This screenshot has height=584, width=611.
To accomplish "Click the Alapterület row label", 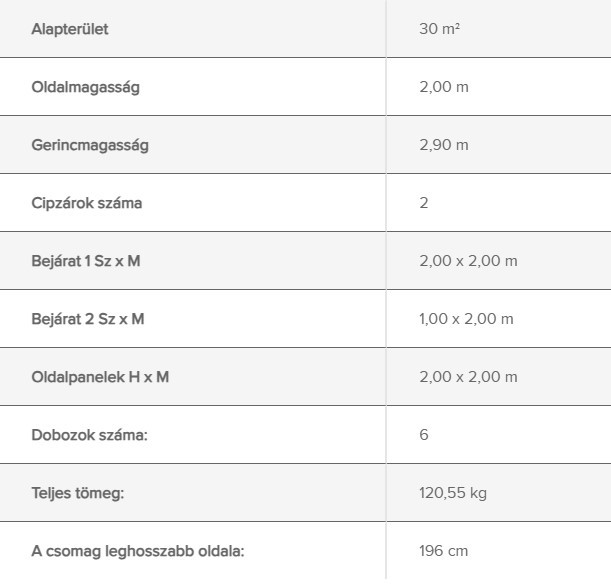I will click(x=70, y=29).
